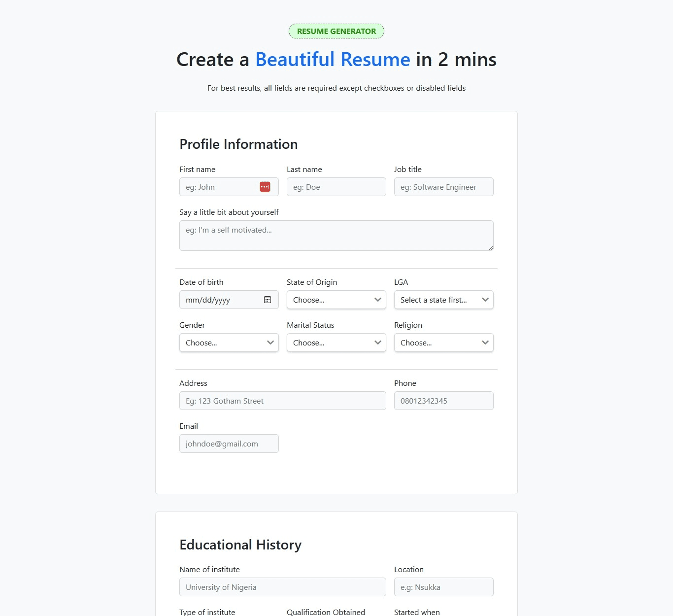Viewport: 673px width, 616px height.
Task: Open the date picker calendar icon
Action: (268, 300)
